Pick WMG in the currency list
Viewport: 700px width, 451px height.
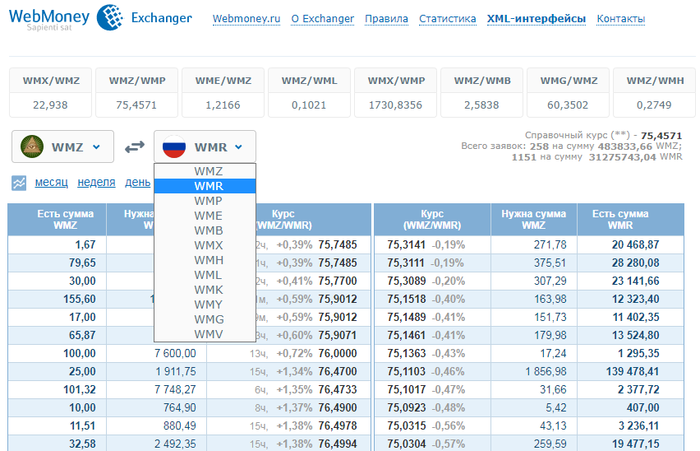(x=205, y=319)
